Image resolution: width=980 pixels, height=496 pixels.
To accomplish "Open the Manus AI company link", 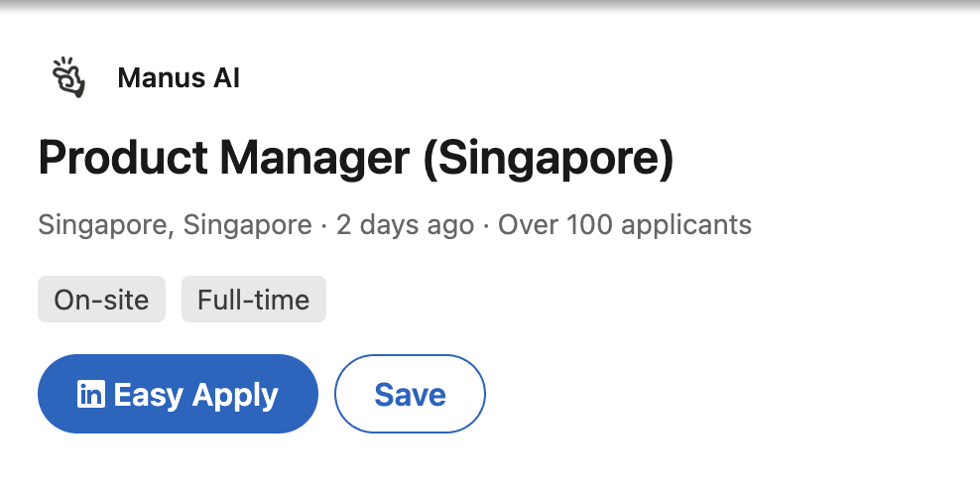I will 179,78.
